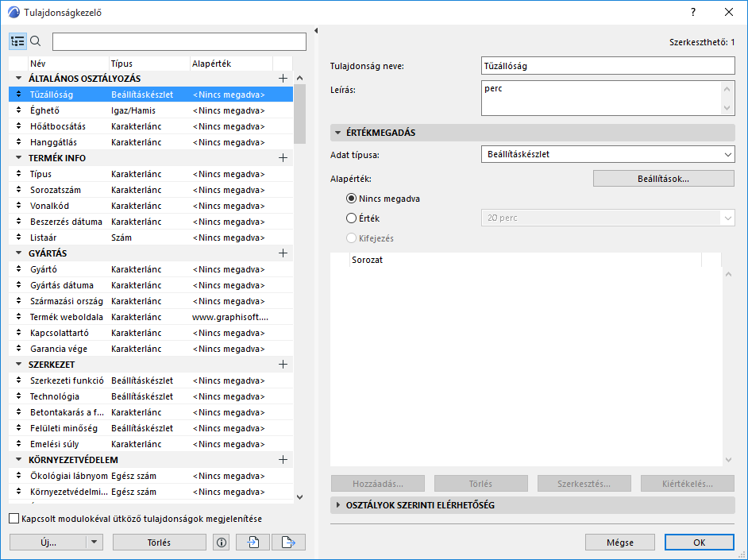
Task: Click the Sorozat column header
Action: (525, 260)
